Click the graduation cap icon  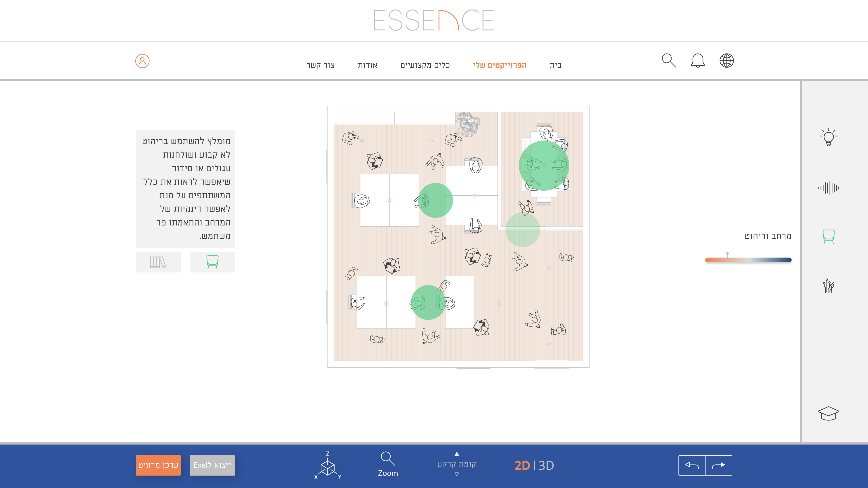[x=828, y=413]
